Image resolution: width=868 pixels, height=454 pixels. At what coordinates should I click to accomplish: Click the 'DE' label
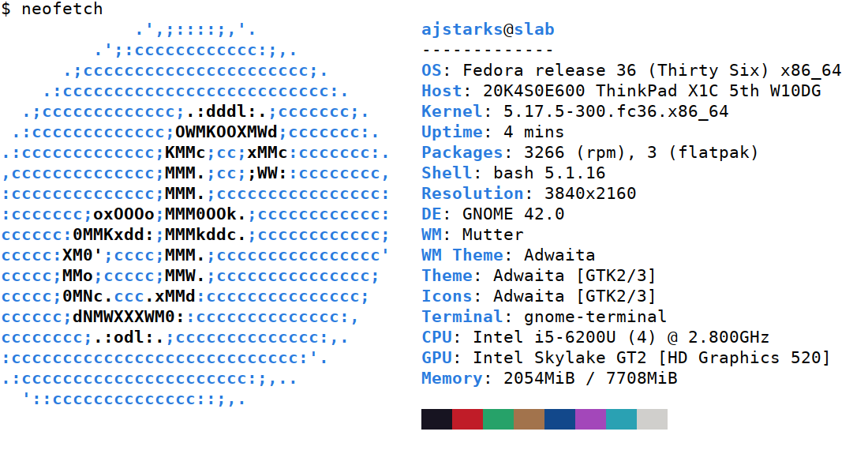click(x=431, y=214)
